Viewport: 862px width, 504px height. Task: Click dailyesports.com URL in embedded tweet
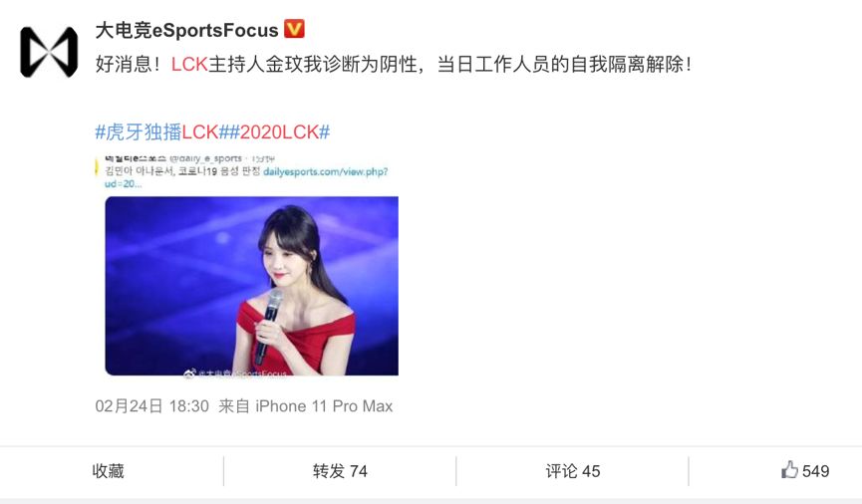(x=326, y=171)
